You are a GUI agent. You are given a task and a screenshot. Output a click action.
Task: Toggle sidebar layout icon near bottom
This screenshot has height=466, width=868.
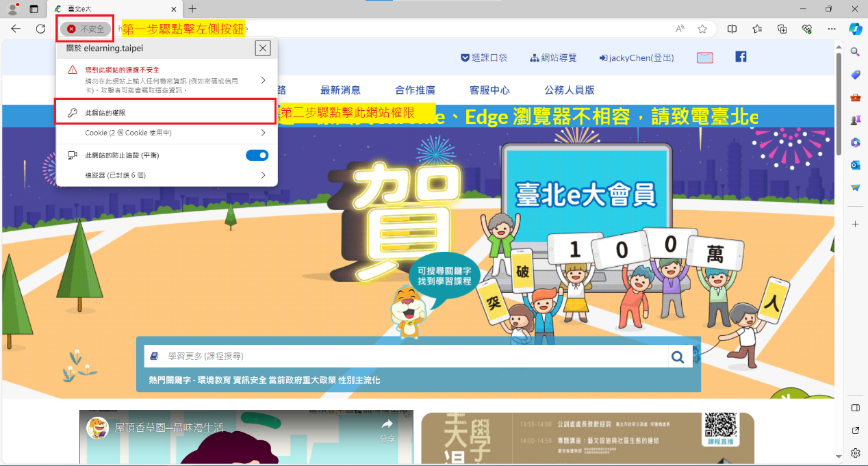(855, 408)
